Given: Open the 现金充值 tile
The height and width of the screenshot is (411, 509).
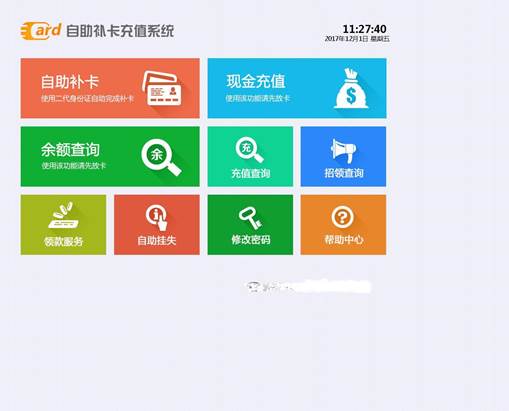Looking at the screenshot, I should [x=297, y=88].
